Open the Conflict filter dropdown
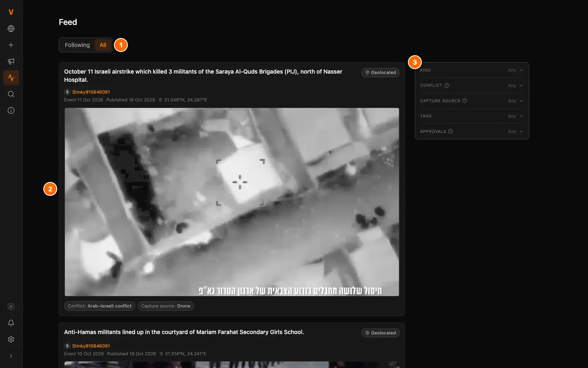 (x=472, y=85)
